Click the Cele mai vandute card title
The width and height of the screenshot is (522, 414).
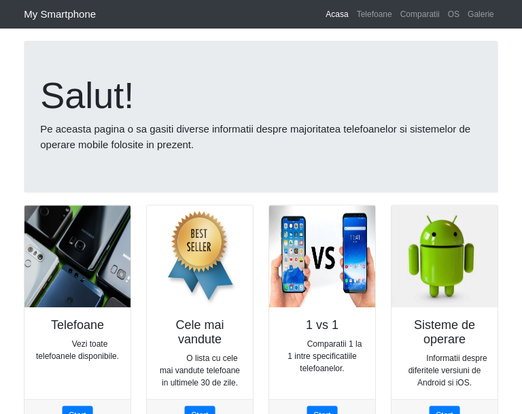(200, 332)
